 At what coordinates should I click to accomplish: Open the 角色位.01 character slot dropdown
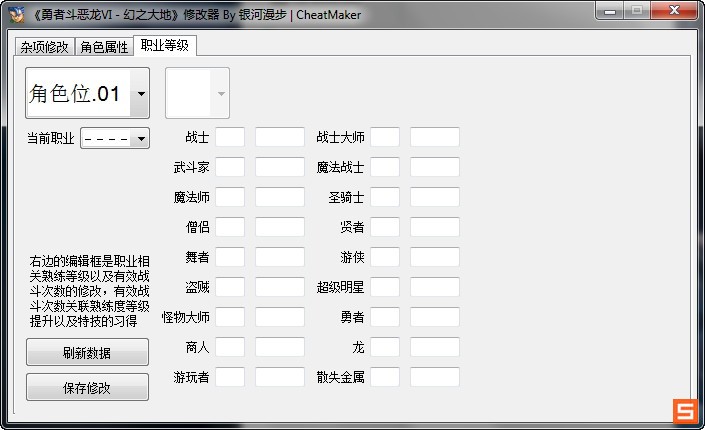tap(140, 94)
